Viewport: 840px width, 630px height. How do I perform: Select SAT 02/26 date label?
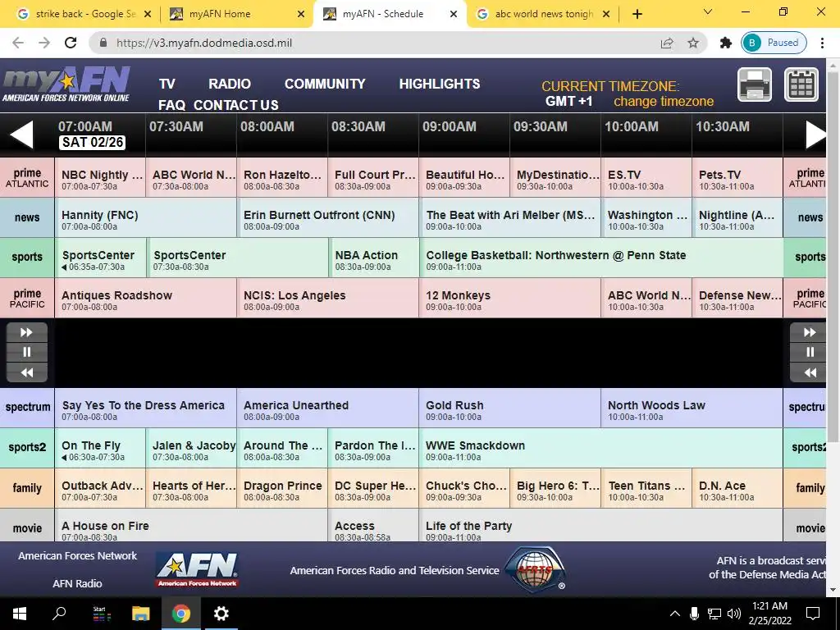click(92, 143)
